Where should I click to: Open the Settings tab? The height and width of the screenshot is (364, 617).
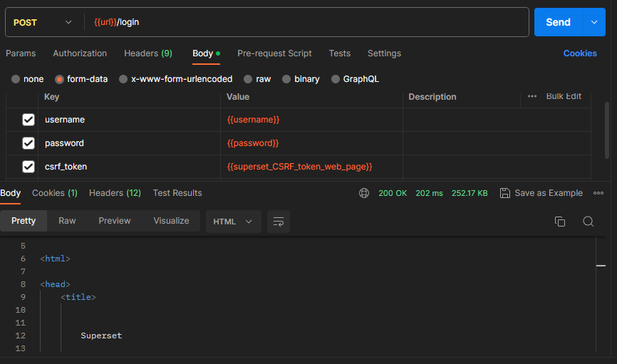pyautogui.click(x=385, y=53)
